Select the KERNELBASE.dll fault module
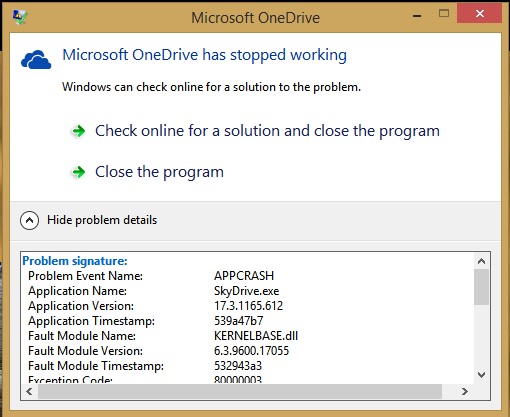The width and height of the screenshot is (510, 417). click(x=256, y=336)
